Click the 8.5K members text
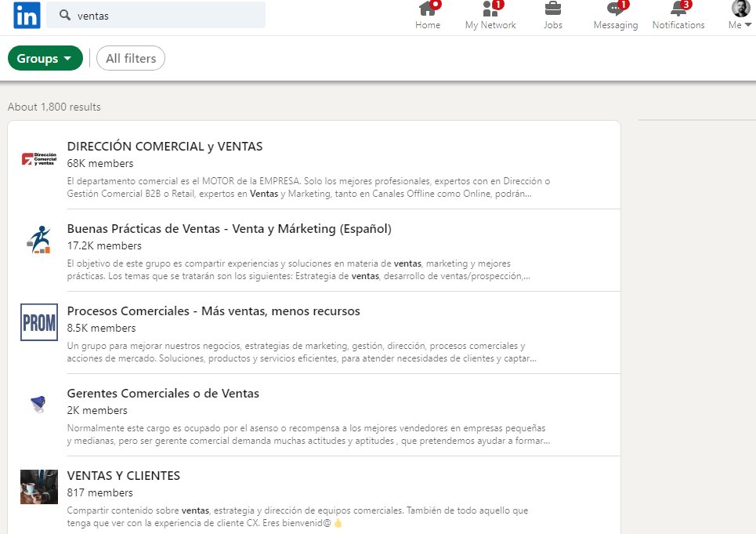Screen dimensions: 756x534 [x=101, y=328]
